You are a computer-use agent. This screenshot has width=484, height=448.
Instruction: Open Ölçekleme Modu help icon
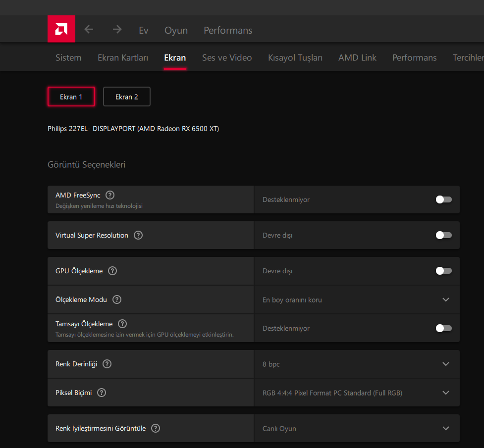(117, 299)
